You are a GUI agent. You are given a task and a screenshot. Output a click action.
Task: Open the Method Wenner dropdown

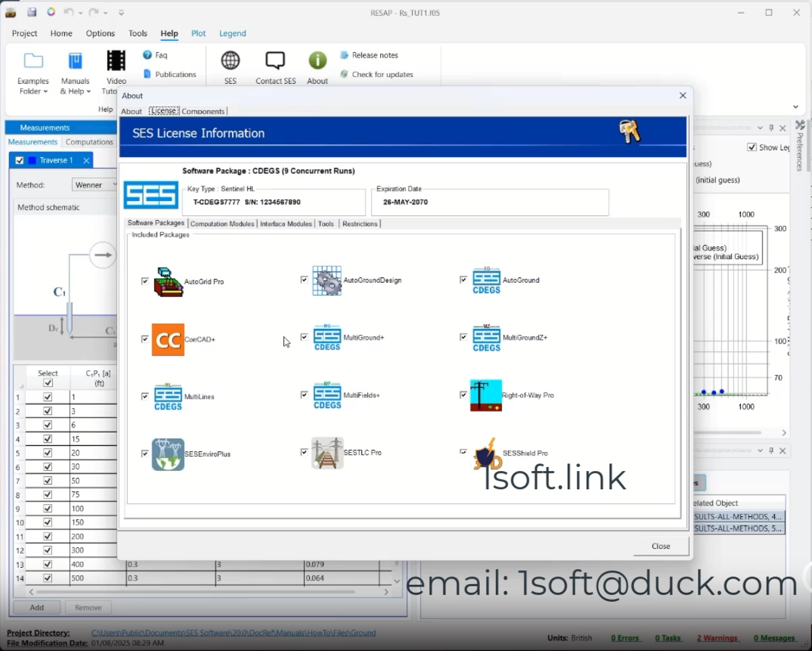(x=95, y=185)
